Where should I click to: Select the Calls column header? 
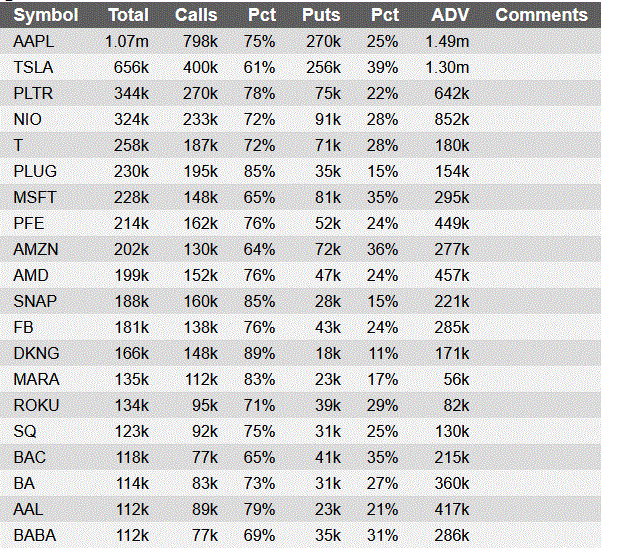click(x=196, y=15)
